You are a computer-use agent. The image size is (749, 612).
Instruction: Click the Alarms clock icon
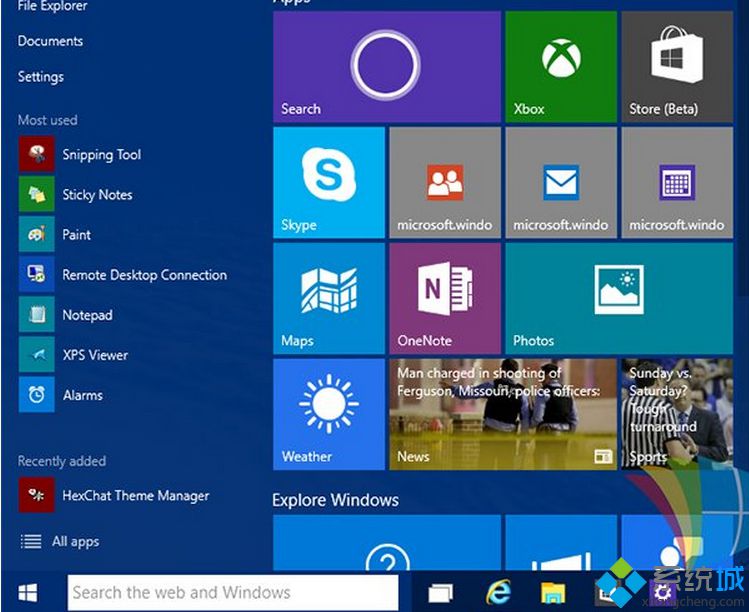[37, 395]
